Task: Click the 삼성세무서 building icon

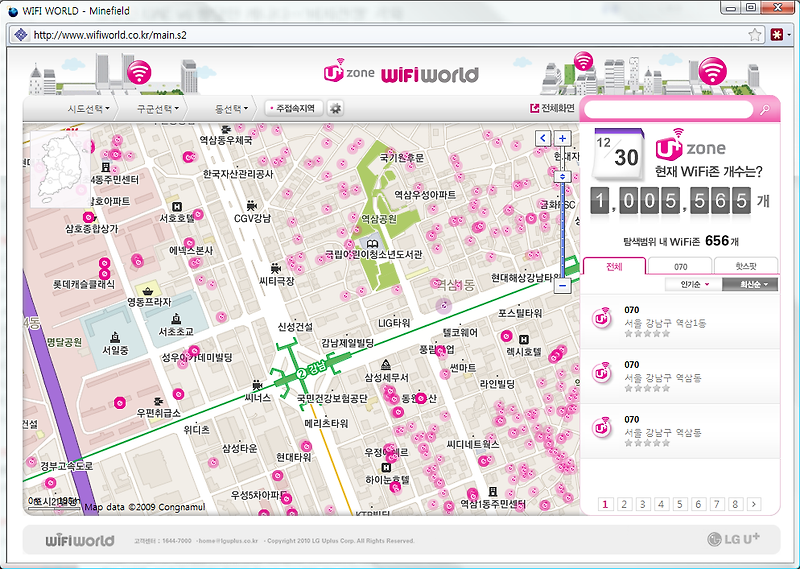Action: (386, 364)
